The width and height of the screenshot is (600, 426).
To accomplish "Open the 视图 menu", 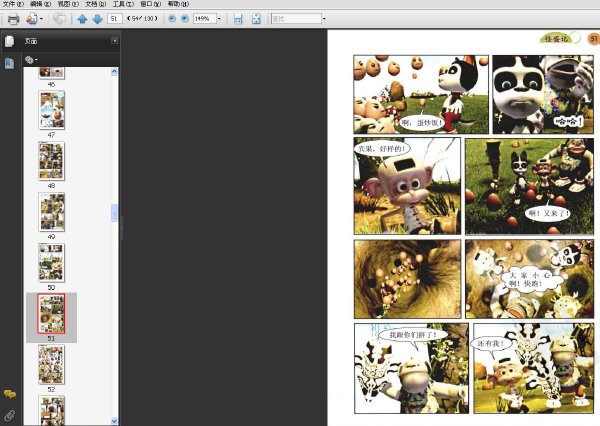I will point(68,4).
